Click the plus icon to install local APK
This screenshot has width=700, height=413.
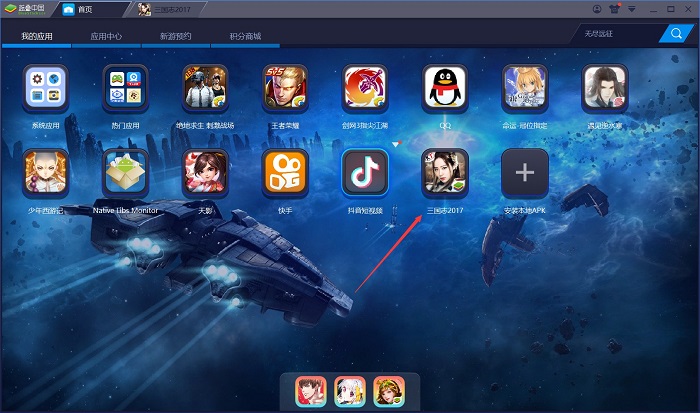point(525,173)
